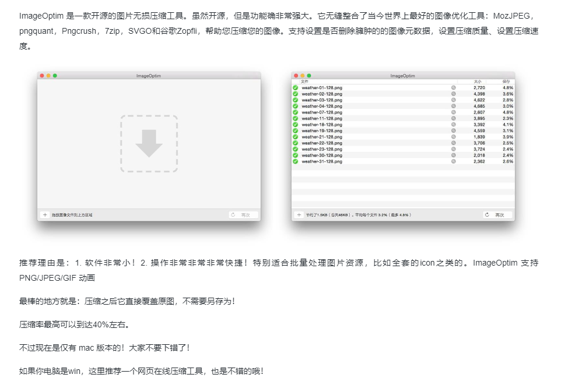Select the file name weather-01-128.png
This screenshot has height=392, width=565.
point(322,88)
